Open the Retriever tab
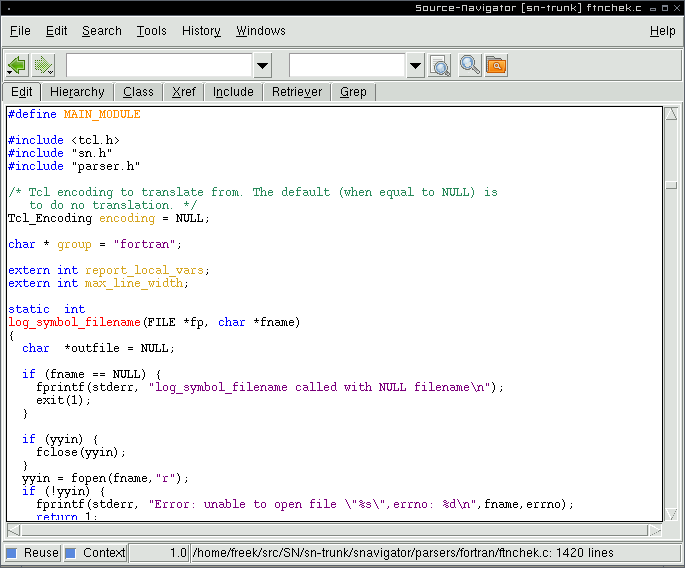The image size is (685, 568). coord(297,92)
